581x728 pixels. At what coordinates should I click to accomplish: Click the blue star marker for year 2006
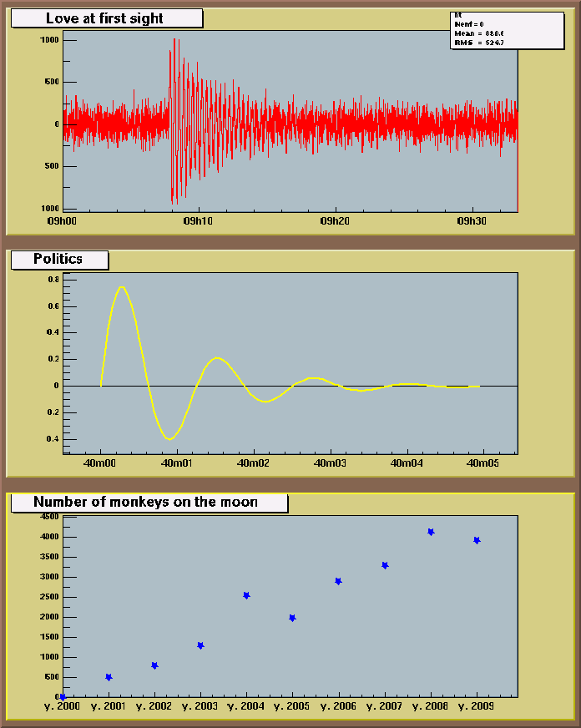(x=338, y=581)
